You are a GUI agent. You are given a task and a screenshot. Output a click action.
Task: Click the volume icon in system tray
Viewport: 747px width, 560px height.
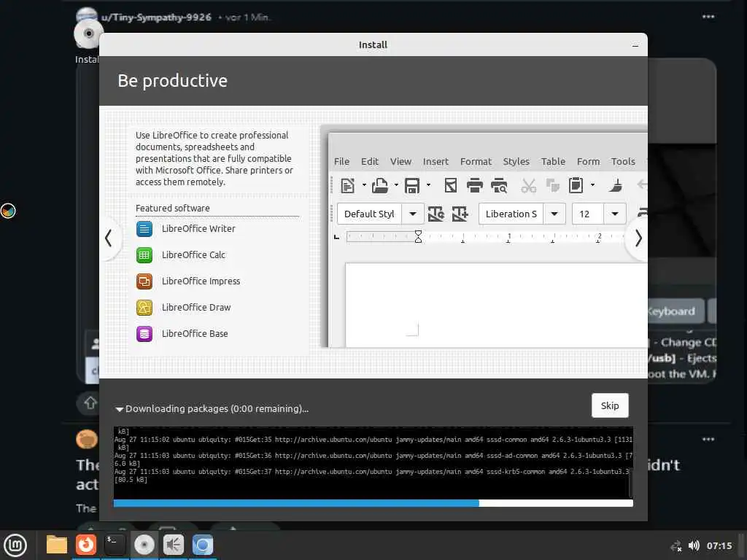694,545
